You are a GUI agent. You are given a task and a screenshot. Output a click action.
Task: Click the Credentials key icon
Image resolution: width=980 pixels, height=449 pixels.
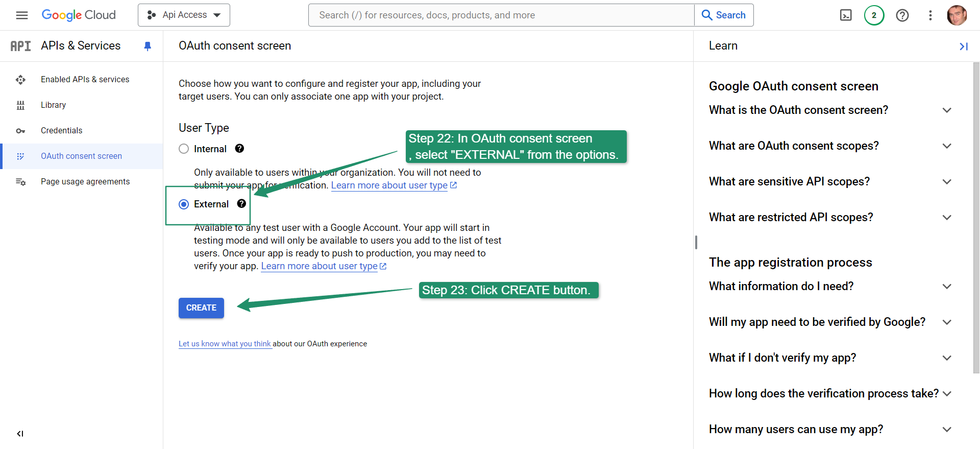pos(20,131)
